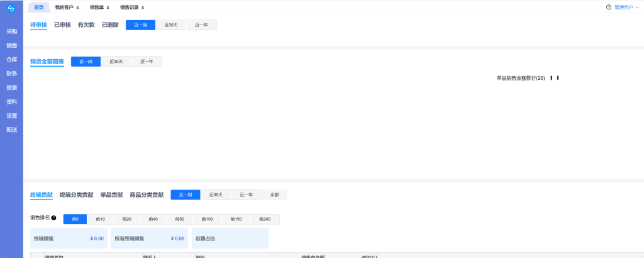Image resolution: width=644 pixels, height=258 pixels.
Task: Switch to the 首页 tab
Action: (x=39, y=8)
